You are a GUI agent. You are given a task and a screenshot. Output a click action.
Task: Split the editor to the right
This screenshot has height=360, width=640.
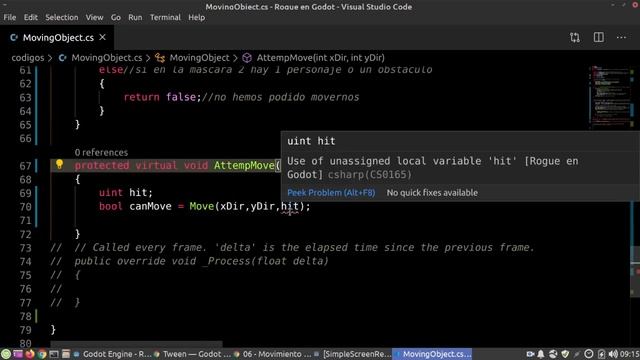point(599,37)
